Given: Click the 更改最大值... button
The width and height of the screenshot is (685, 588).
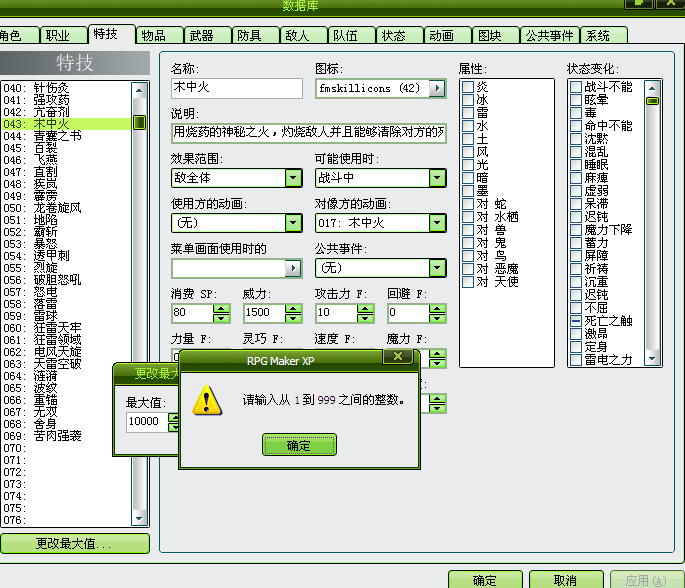Looking at the screenshot, I should [75, 543].
